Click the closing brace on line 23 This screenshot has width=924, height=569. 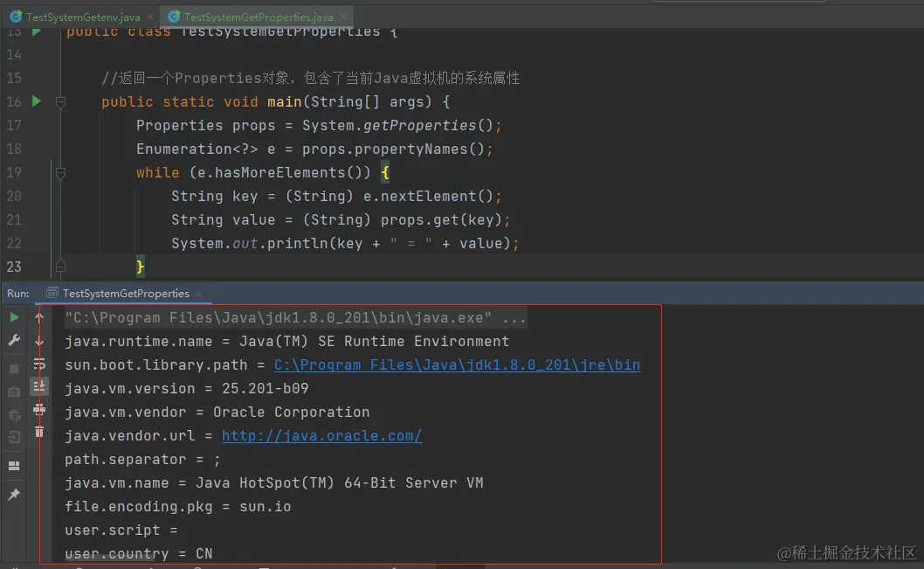coord(141,267)
